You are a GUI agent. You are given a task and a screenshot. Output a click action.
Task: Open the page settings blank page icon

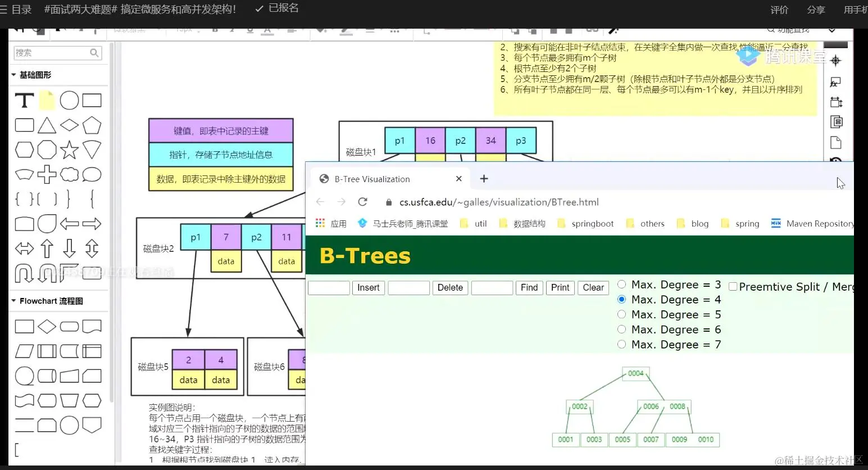[836, 142]
